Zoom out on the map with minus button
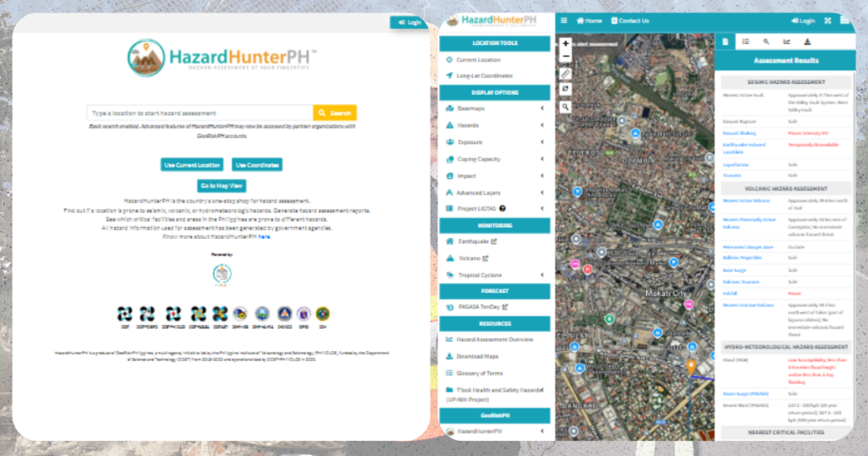Screen dimensions: 868x456 [x=565, y=57]
